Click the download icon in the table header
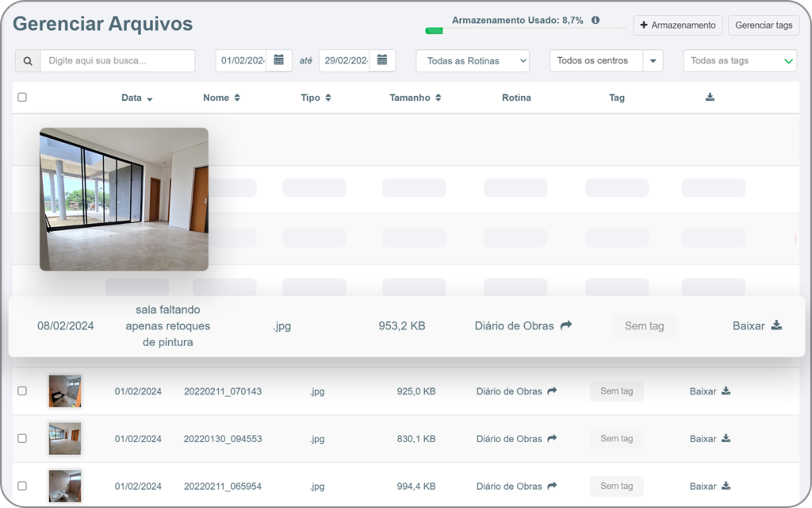812x508 pixels. coord(710,97)
